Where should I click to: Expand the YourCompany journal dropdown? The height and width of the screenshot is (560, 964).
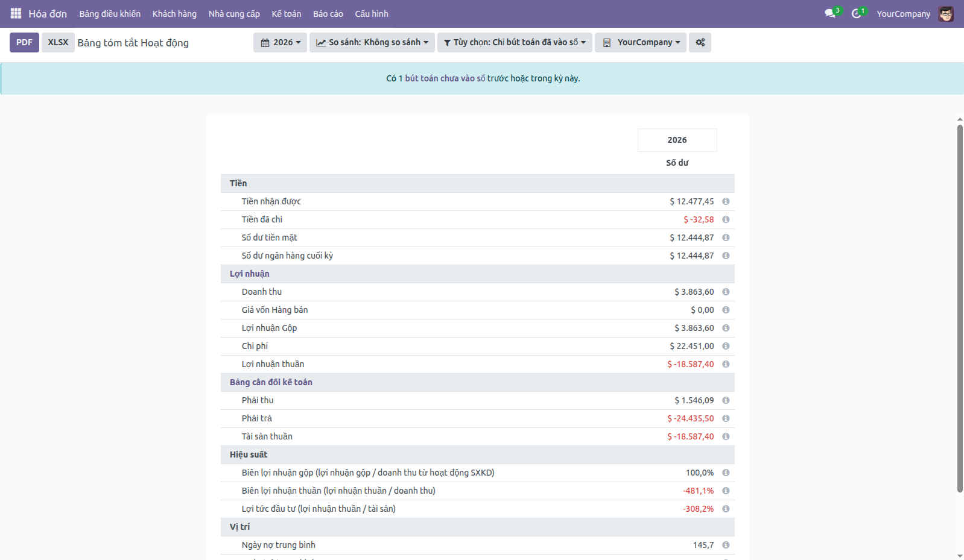point(641,42)
